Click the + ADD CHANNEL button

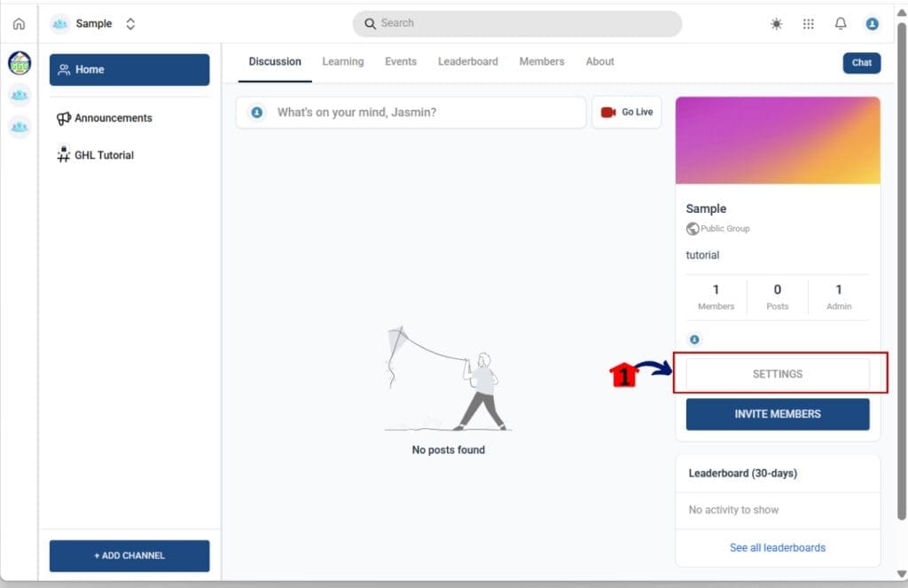tap(129, 556)
